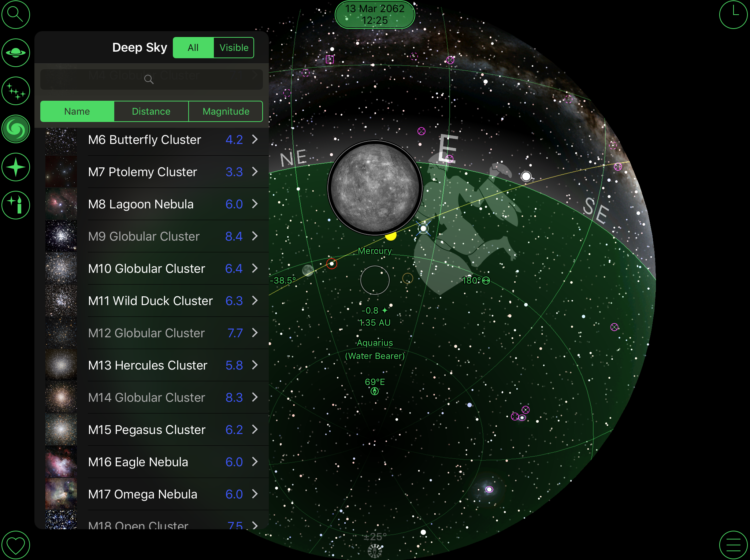This screenshot has height=560, width=750.
Task: Tap the 'Aquarius (Water Bearer)' label
Action: 375,350
